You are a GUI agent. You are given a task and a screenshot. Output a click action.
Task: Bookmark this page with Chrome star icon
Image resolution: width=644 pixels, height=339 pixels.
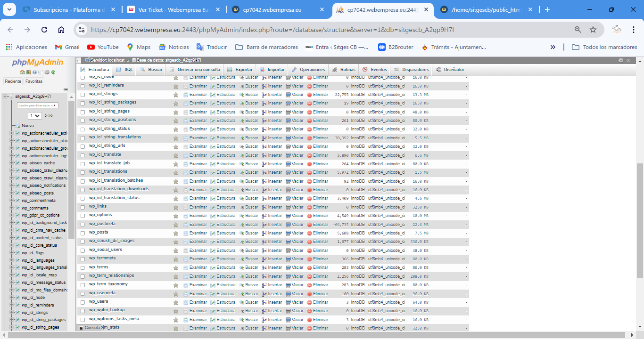pos(593,30)
